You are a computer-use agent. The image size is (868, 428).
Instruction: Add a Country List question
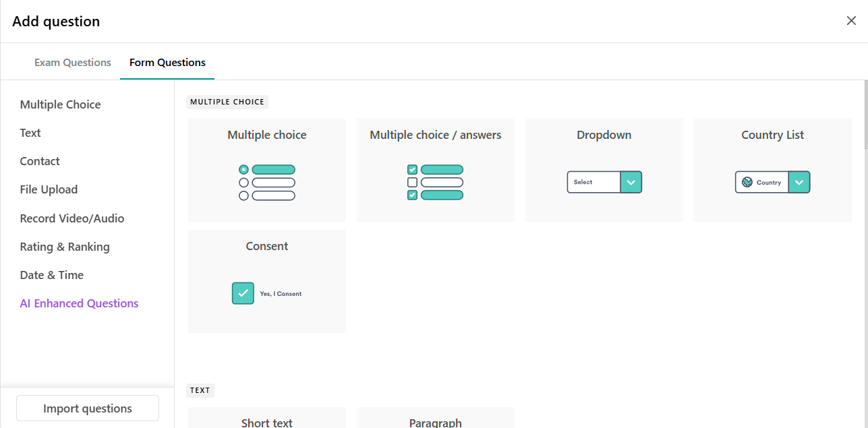(x=772, y=170)
